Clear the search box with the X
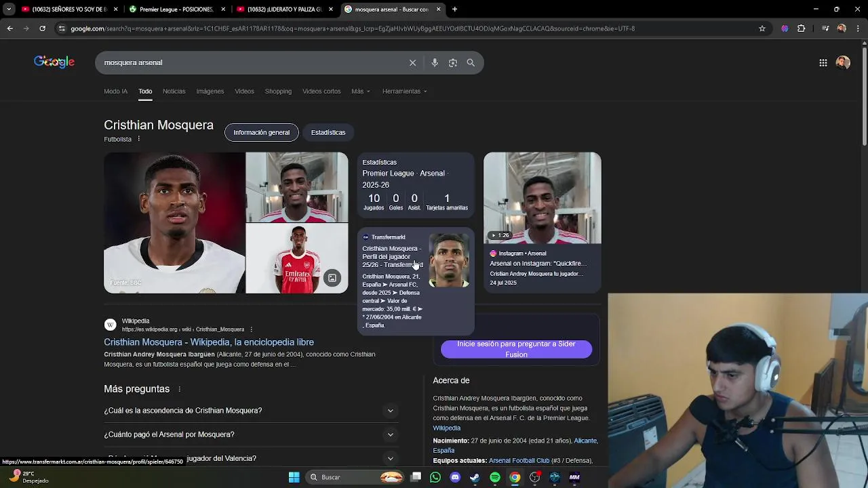 click(412, 62)
